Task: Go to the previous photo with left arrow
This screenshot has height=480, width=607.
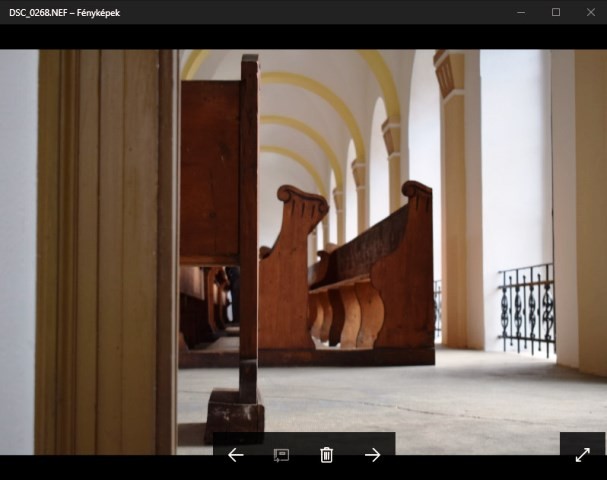Action: 236,455
